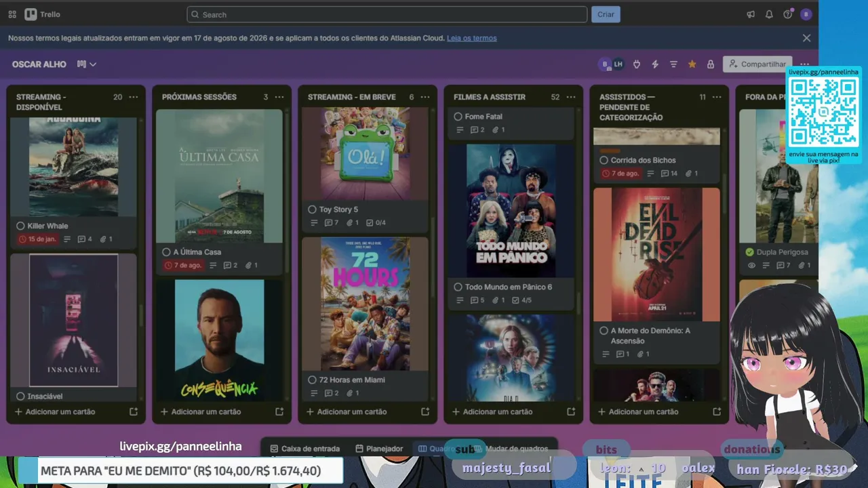Viewport: 868px width, 488px height.
Task: Open the notifications bell
Action: pyautogui.click(x=769, y=14)
